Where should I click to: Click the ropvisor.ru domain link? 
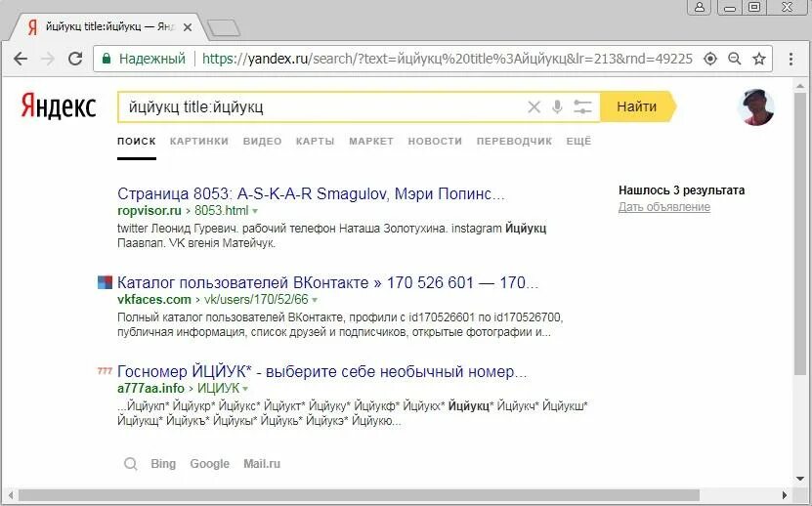pyautogui.click(x=150, y=211)
